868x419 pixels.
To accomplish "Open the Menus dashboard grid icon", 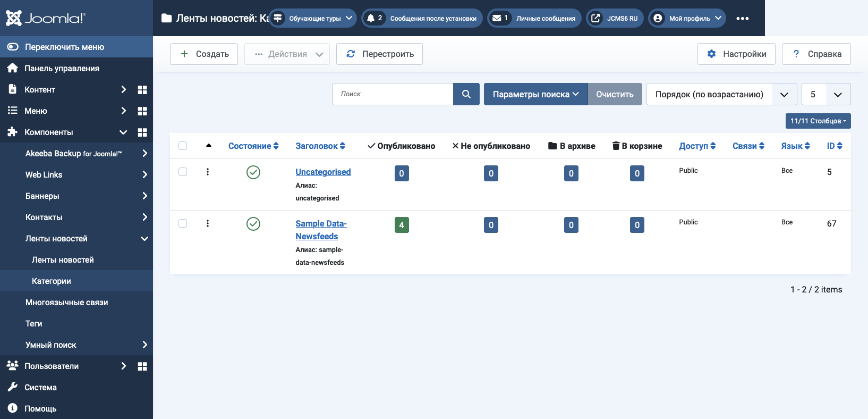I will 142,111.
